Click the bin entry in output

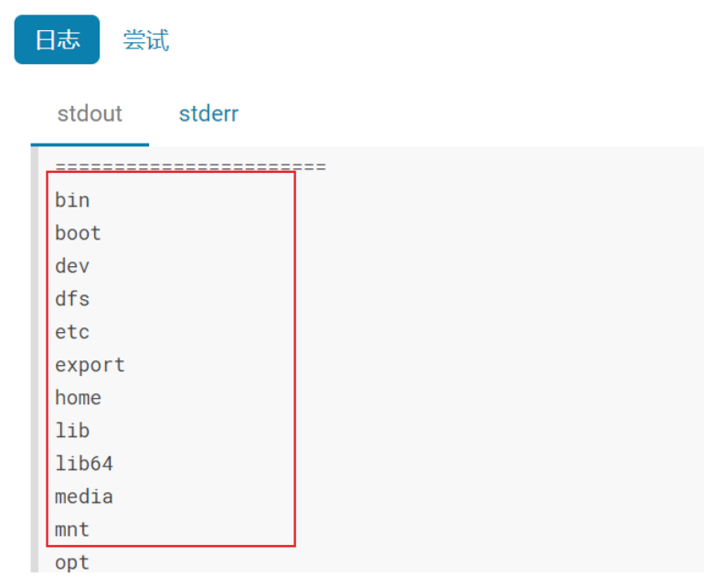72,200
